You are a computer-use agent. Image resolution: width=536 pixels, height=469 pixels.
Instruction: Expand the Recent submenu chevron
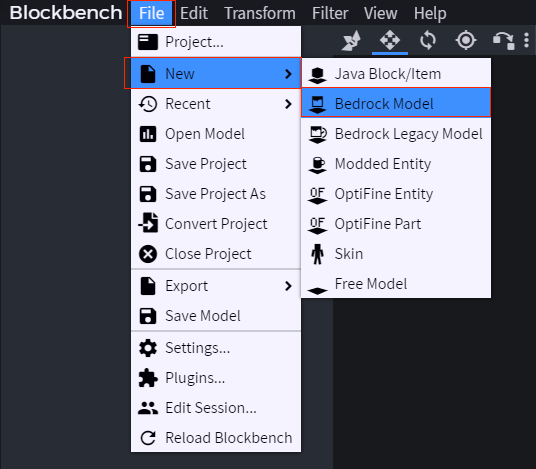click(x=289, y=104)
